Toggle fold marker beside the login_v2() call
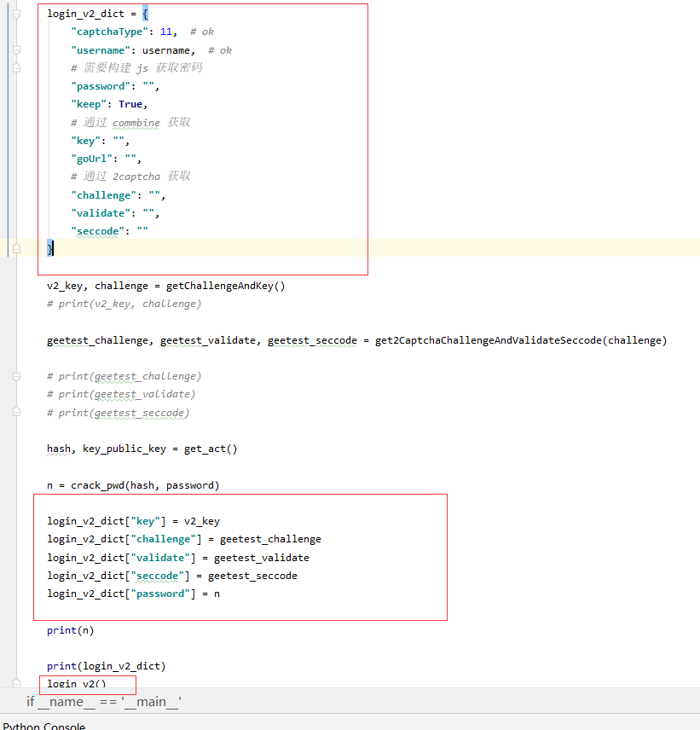Viewport: 700px width, 730px height. [16, 683]
